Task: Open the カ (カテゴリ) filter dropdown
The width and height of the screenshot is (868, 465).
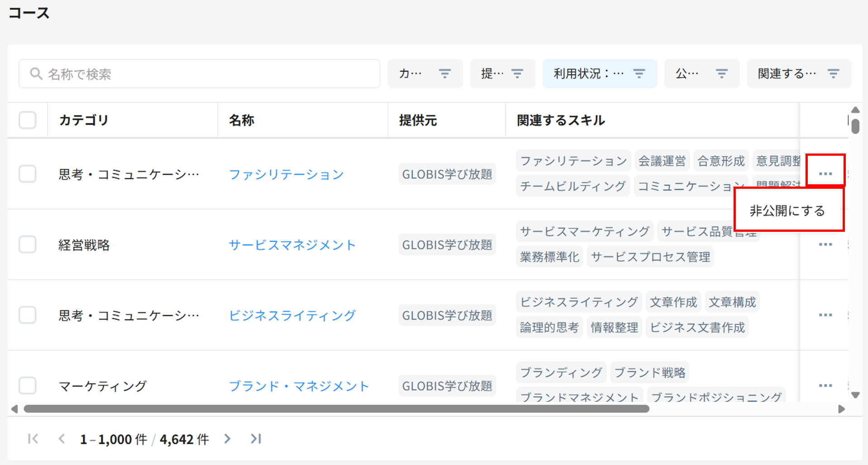Action: (x=425, y=73)
